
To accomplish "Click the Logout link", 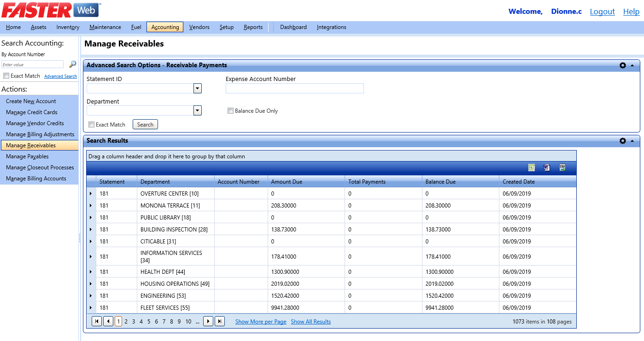I will (603, 12).
